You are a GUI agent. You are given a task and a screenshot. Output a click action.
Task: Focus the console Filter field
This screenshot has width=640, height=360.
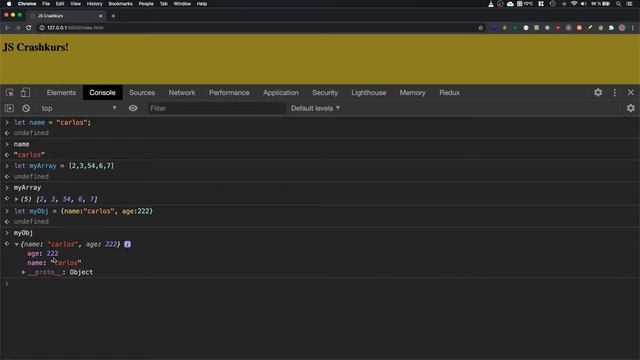point(216,108)
